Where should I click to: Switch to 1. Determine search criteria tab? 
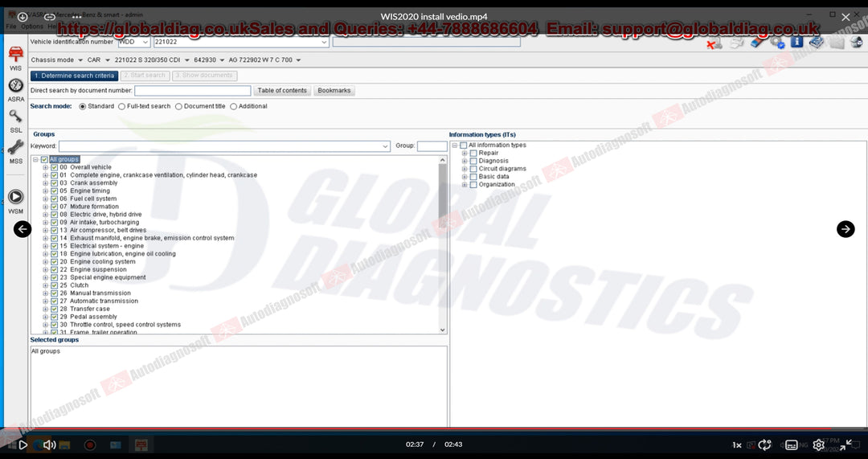tap(74, 76)
